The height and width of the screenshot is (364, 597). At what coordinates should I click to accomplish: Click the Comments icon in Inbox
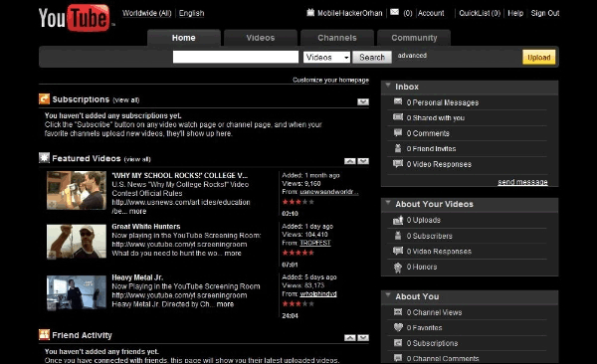(x=398, y=132)
